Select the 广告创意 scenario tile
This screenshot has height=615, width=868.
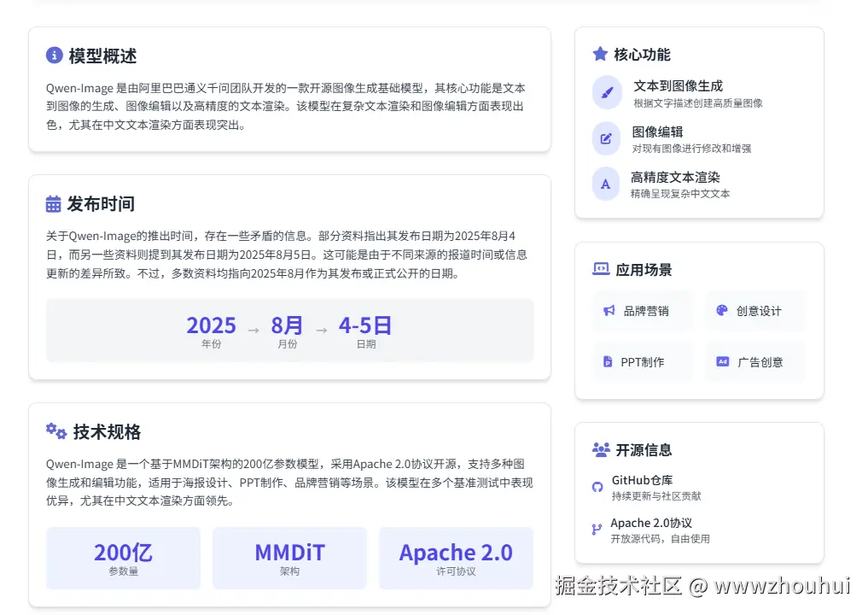(x=755, y=362)
